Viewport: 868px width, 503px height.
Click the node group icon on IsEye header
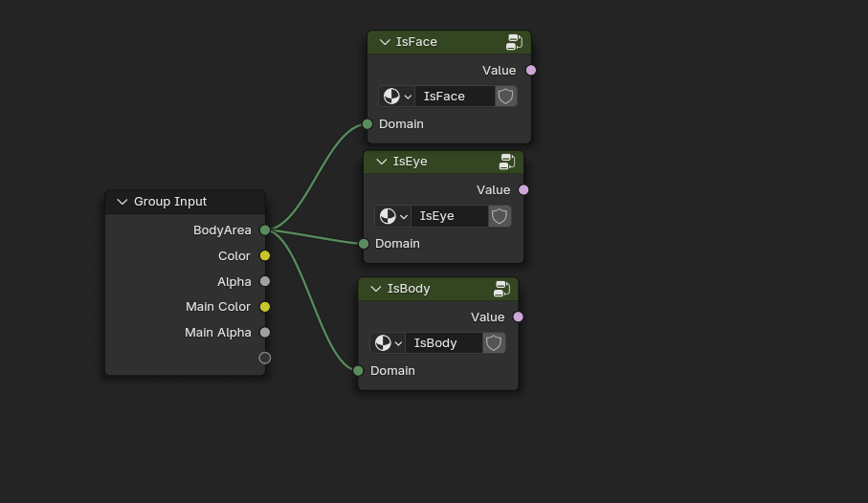[507, 162]
